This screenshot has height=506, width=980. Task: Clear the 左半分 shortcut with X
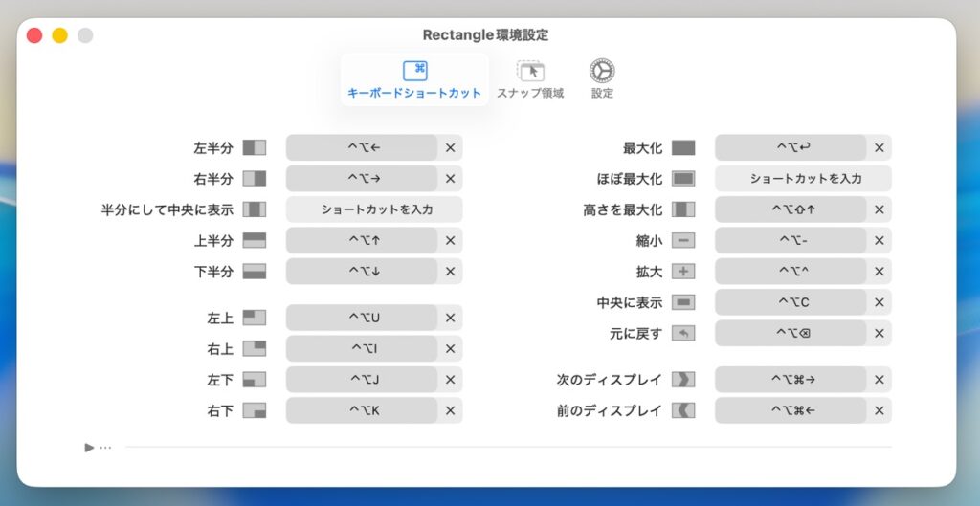[450, 148]
